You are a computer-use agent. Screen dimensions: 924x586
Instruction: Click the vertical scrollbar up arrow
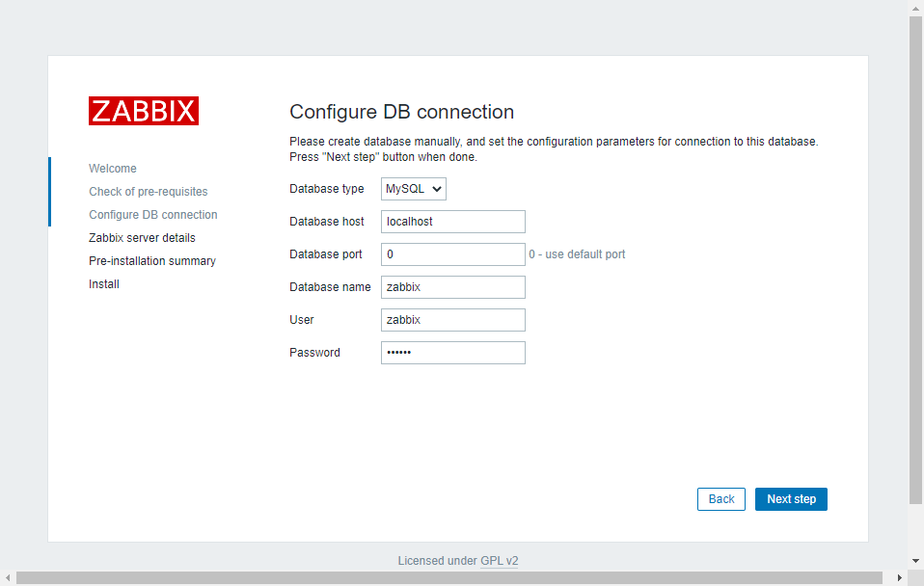coord(916,8)
